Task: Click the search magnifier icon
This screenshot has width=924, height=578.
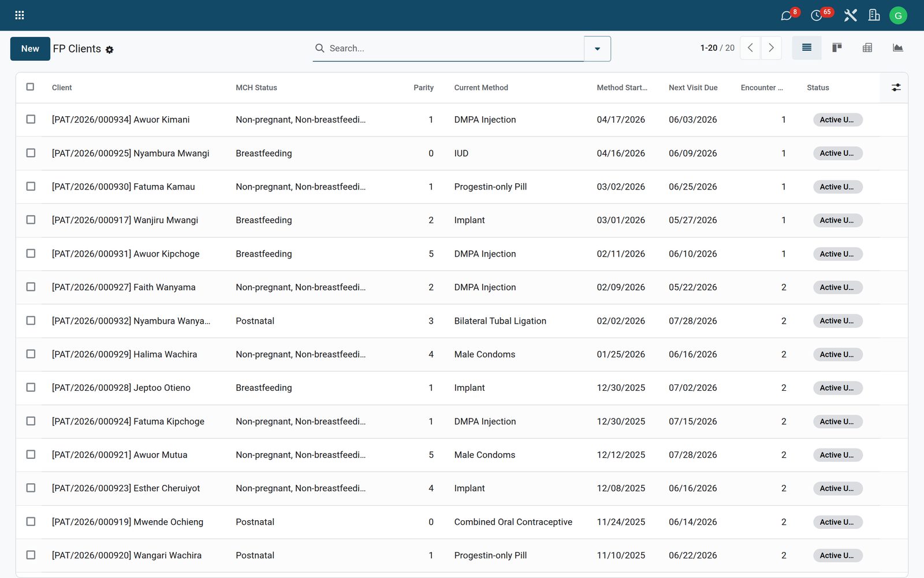Action: pyautogui.click(x=319, y=48)
